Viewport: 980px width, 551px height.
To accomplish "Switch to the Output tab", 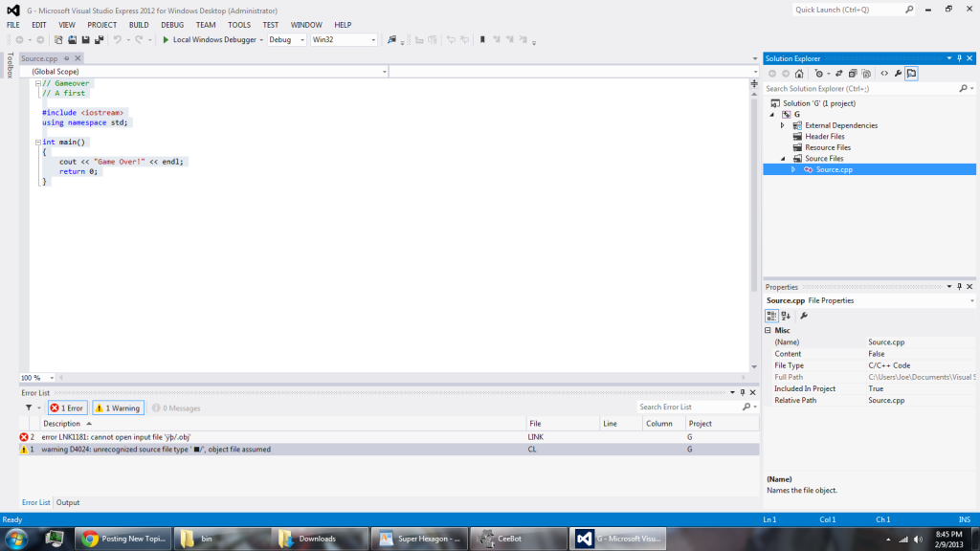I will (x=68, y=503).
